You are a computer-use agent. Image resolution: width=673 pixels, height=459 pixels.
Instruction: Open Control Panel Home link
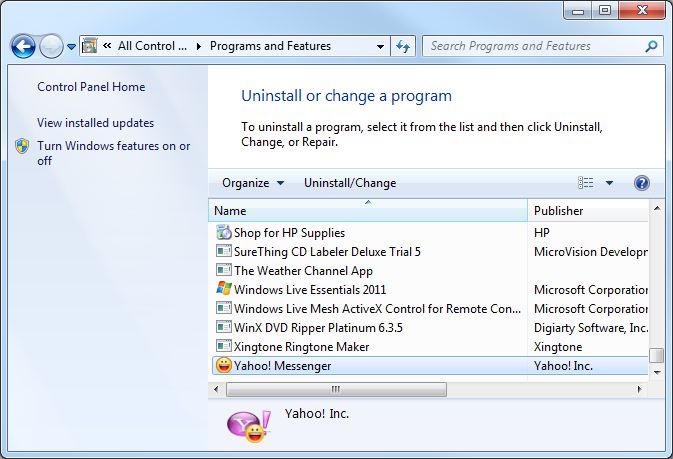tap(91, 87)
